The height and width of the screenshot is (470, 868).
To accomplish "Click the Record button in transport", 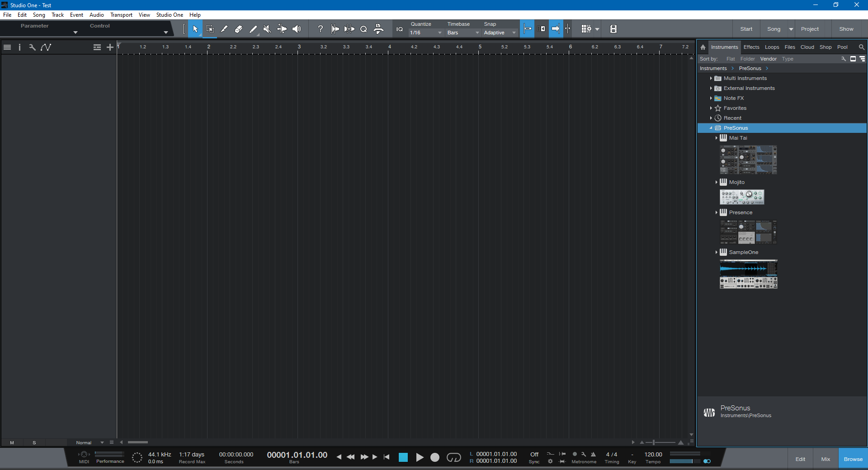I will pyautogui.click(x=435, y=457).
